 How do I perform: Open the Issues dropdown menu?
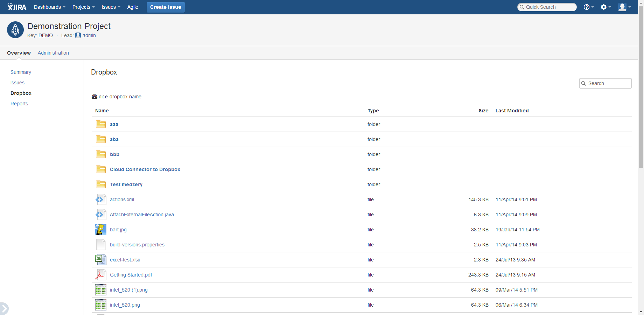pyautogui.click(x=111, y=7)
